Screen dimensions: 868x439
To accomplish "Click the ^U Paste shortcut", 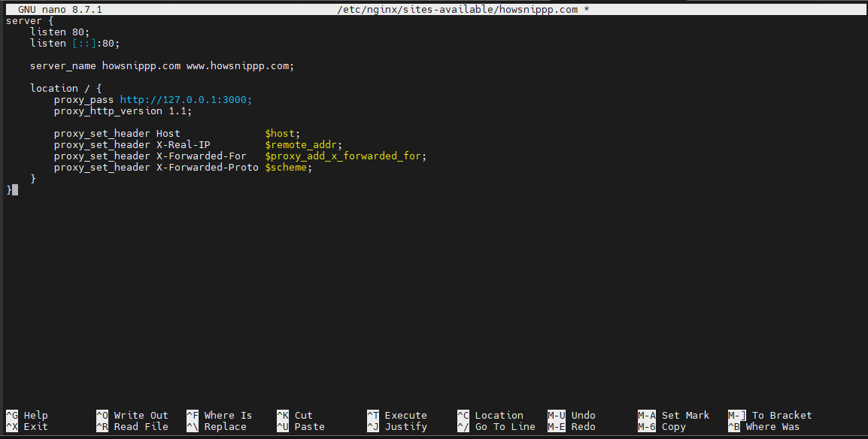I will tap(301, 427).
